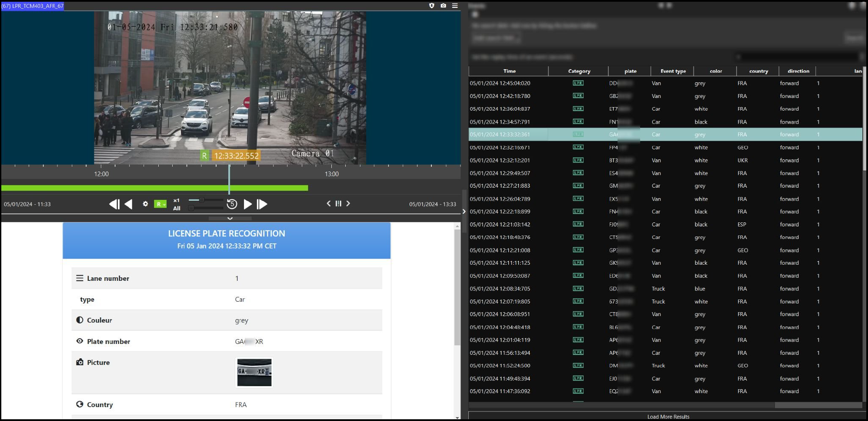Sort results by the country column
Screen dimensions: 868x421
tap(758, 71)
